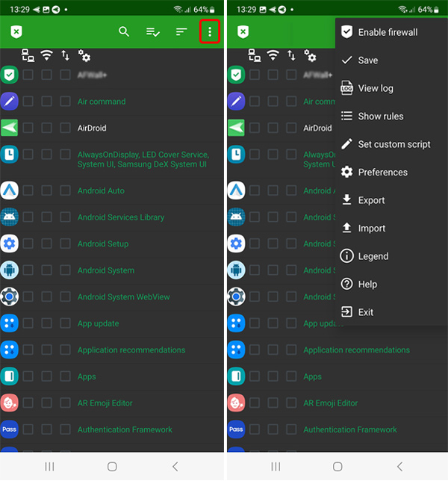The width and height of the screenshot is (448, 481).
Task: Tap the mobile data arrows column icon in left screen
Action: (x=65, y=55)
